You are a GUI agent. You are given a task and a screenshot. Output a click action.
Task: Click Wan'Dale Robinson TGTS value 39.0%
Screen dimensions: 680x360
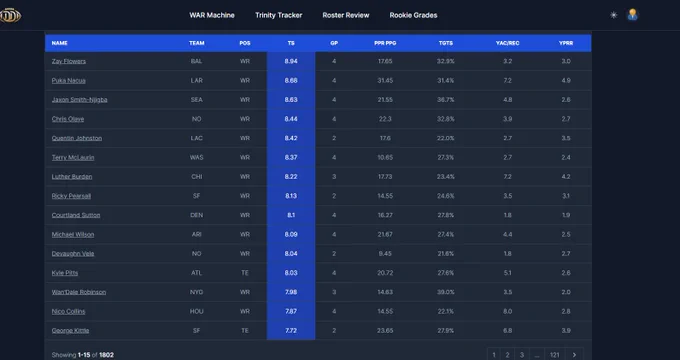(445, 292)
